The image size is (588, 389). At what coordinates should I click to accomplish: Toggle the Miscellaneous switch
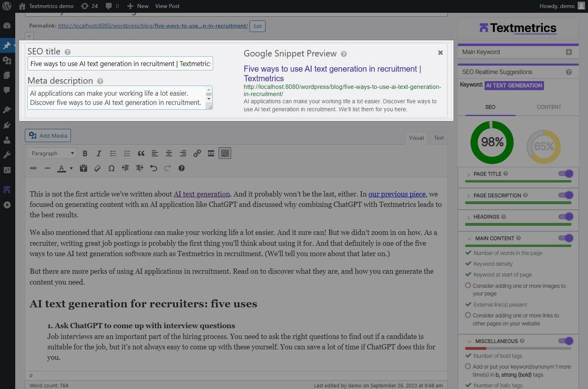[x=566, y=341]
